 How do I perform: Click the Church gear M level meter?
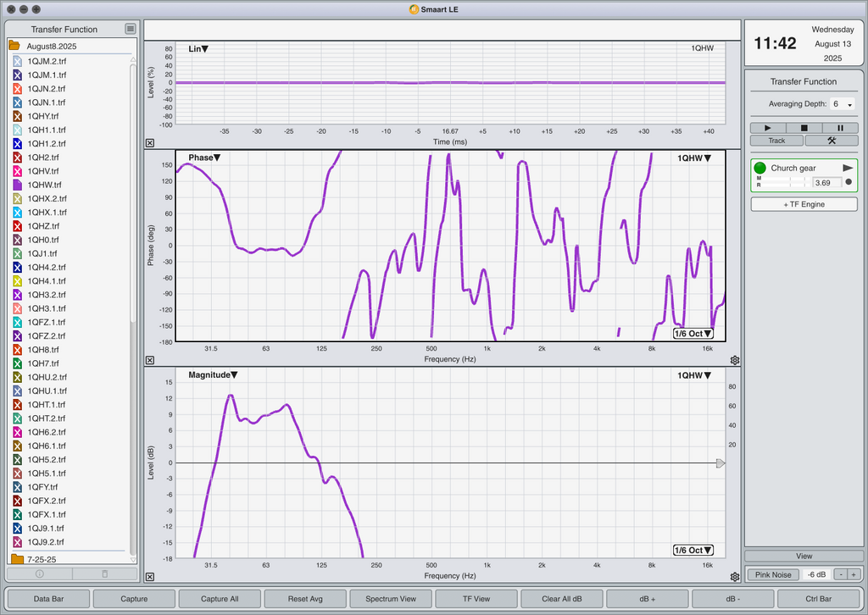click(x=786, y=179)
